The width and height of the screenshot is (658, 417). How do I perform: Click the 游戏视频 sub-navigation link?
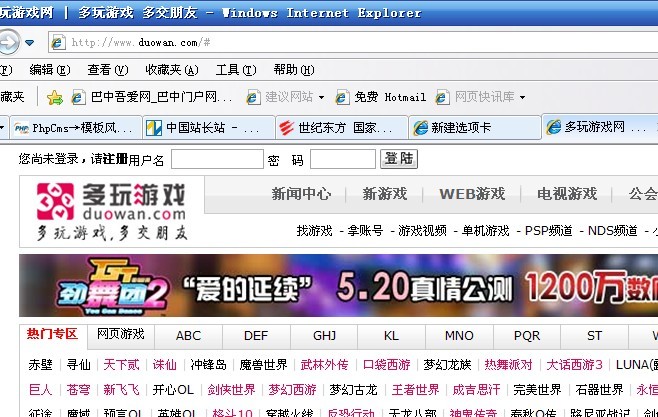click(x=422, y=231)
